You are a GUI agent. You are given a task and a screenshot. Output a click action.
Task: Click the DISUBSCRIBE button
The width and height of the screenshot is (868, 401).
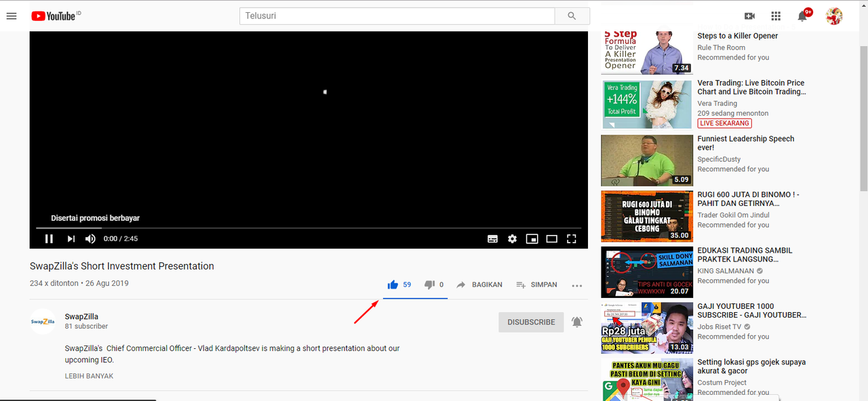coord(531,322)
